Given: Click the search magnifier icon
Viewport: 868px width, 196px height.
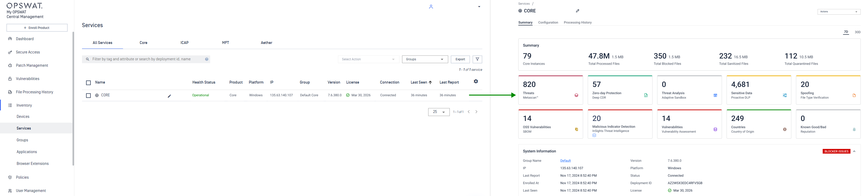Looking at the screenshot, I should (x=88, y=59).
